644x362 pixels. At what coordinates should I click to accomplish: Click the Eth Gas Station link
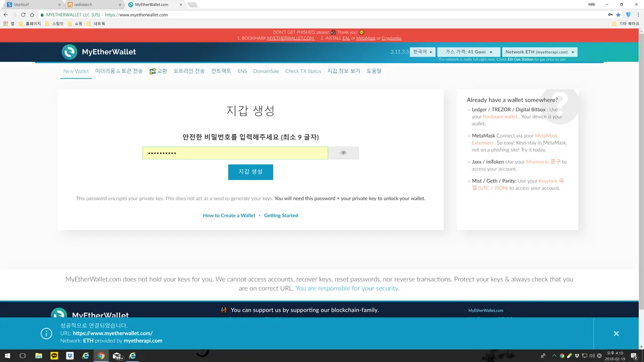[520, 59]
